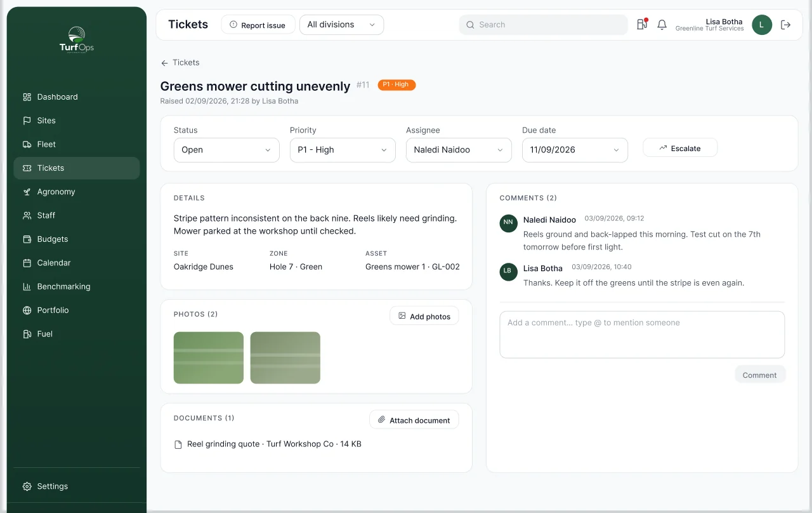Open Portfolio in the sidebar
The height and width of the screenshot is (513, 812).
coord(76,310)
